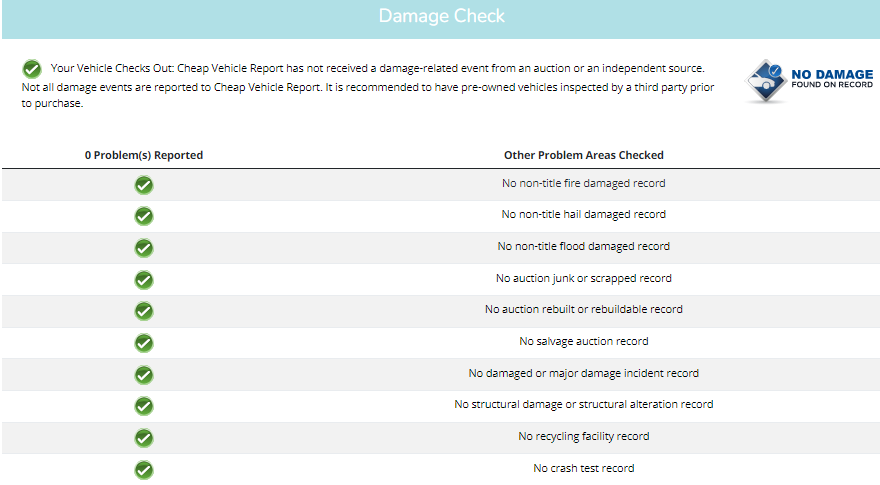Viewport: 880px width, 485px height.
Task: Click the No non-title hail damaged record text
Action: pos(584,214)
